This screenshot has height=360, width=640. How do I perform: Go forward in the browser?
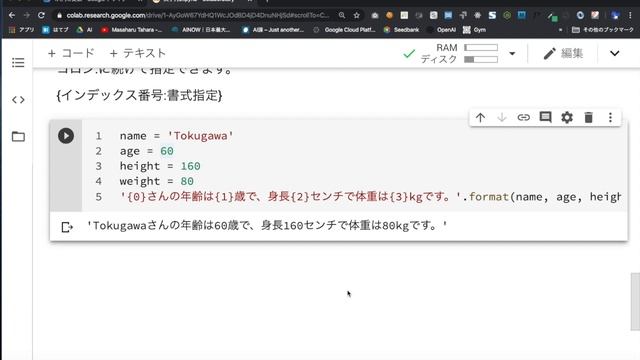point(27,16)
